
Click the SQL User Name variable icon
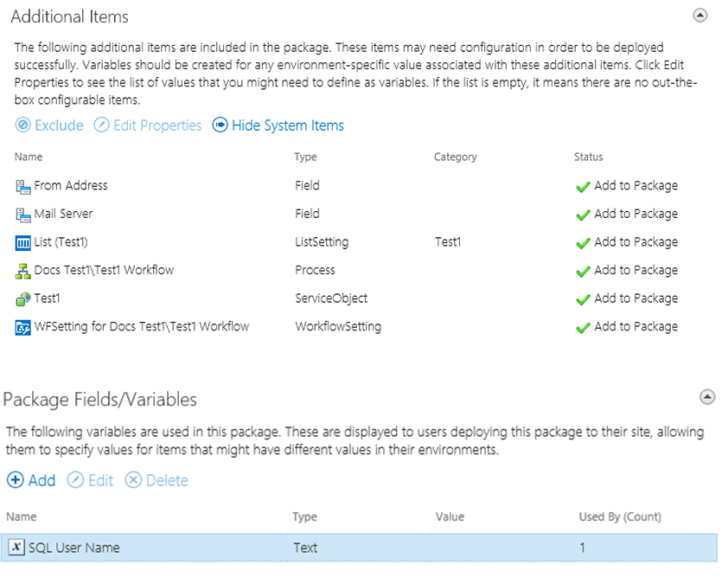(x=16, y=548)
